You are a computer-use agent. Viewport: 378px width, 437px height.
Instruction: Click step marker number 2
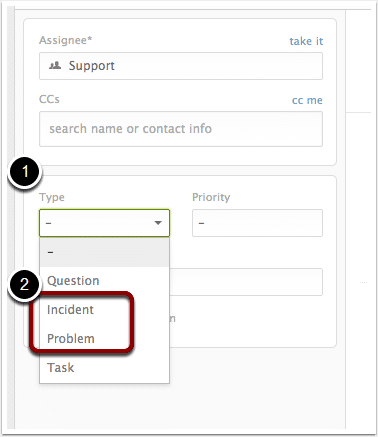(x=25, y=285)
